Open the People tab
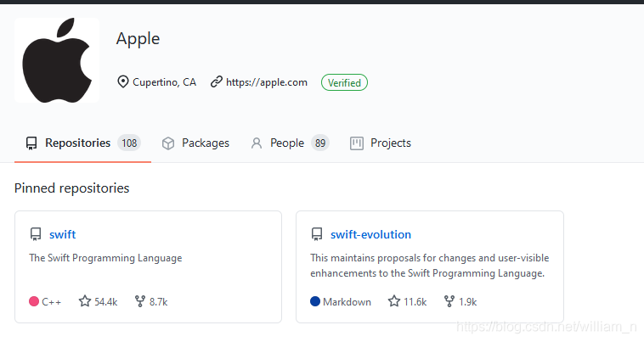This screenshot has width=644, height=342. pyautogui.click(x=290, y=143)
